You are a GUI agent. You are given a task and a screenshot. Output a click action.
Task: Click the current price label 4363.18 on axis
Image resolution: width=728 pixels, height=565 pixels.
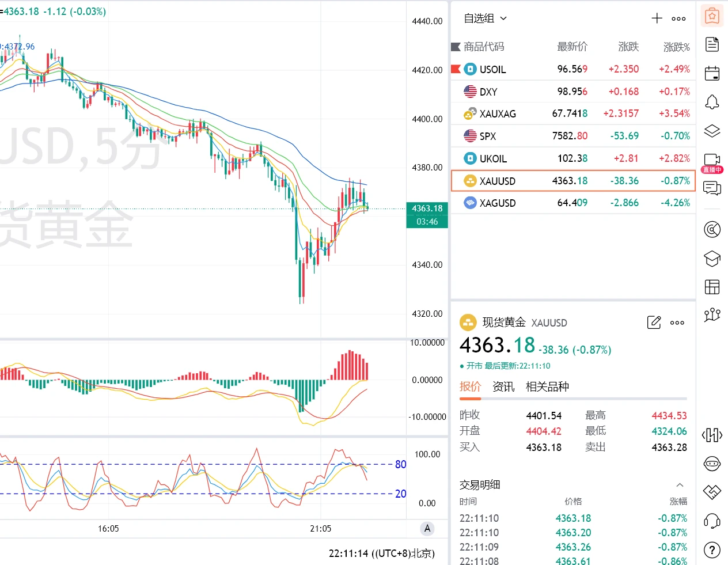(x=427, y=208)
